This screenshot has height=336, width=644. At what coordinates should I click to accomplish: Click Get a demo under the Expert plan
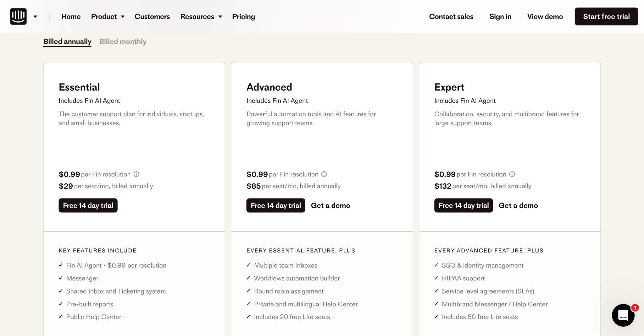[x=518, y=205]
